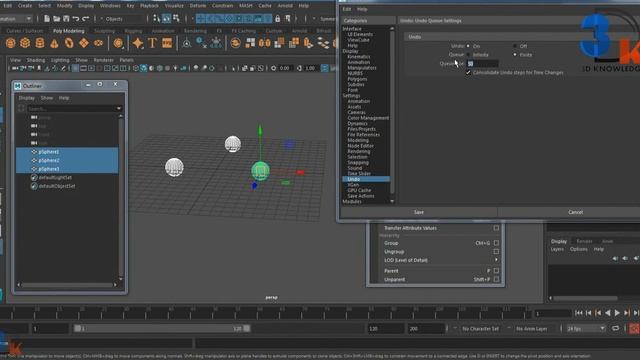Select the polygon cylinder shelf icon
The image size is (640, 360).
point(40,43)
